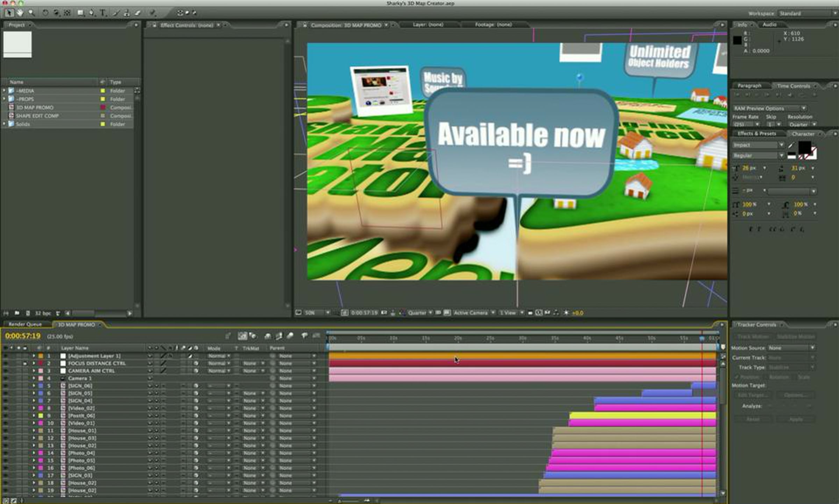
Task: Select the Horizontal Type tool
Action: [103, 13]
